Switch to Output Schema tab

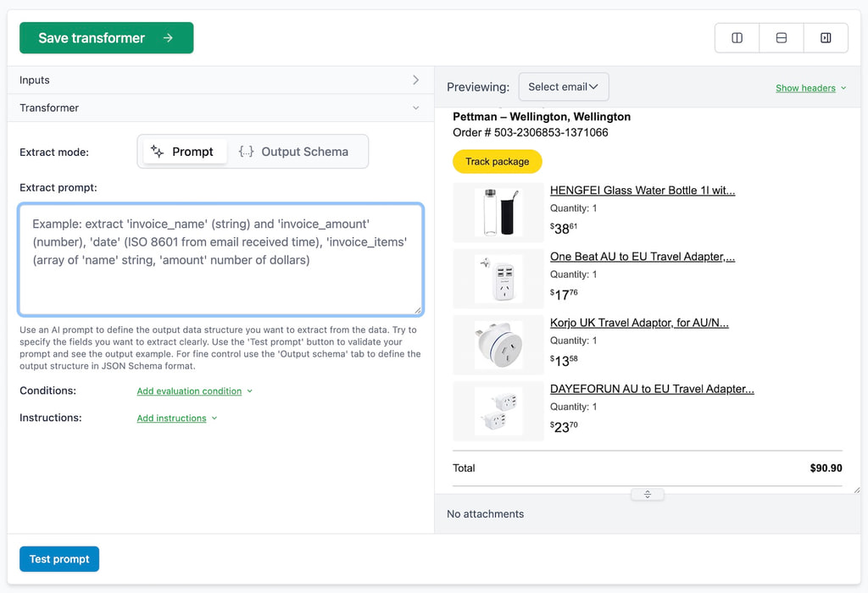point(295,152)
